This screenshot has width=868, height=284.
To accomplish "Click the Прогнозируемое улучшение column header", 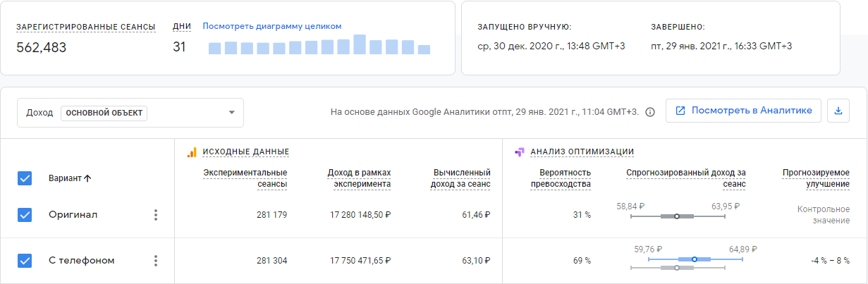I will click(816, 178).
